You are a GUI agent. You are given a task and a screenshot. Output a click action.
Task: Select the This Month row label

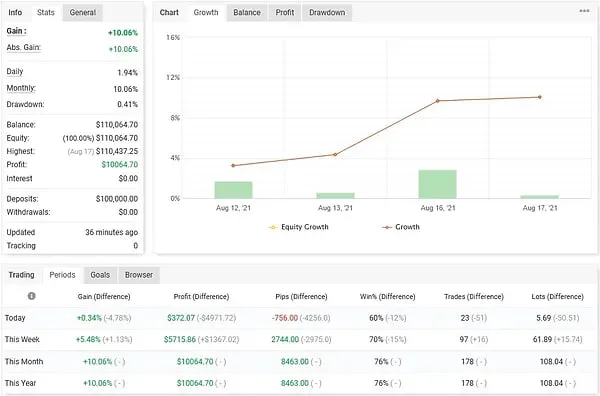click(24, 362)
